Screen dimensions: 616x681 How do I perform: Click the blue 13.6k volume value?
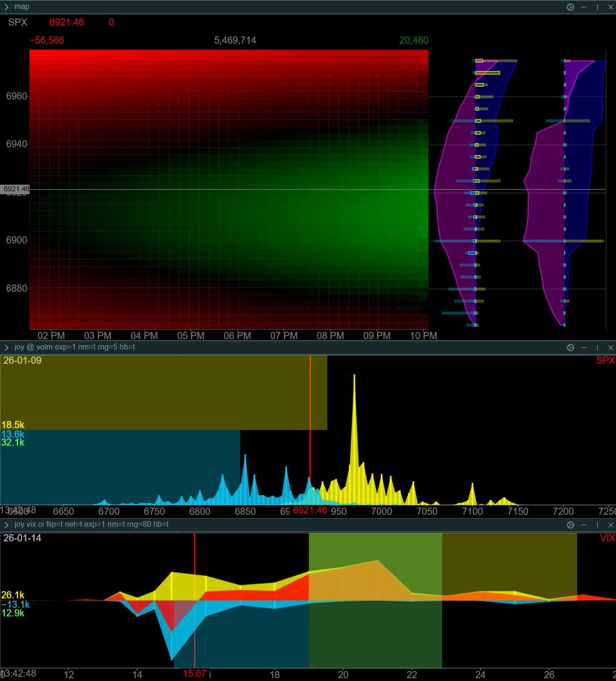(x=13, y=434)
